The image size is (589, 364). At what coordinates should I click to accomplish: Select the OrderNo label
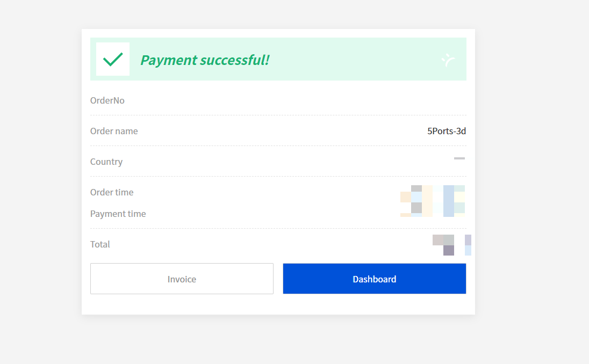(107, 100)
